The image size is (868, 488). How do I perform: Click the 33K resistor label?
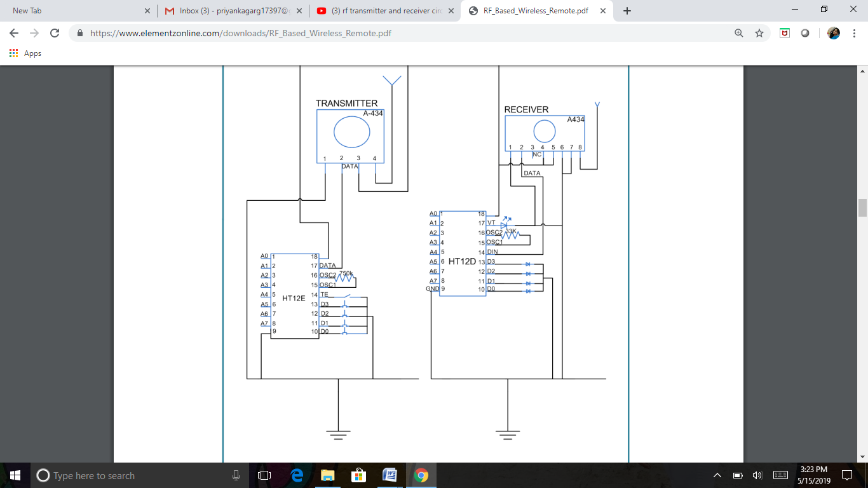(511, 231)
